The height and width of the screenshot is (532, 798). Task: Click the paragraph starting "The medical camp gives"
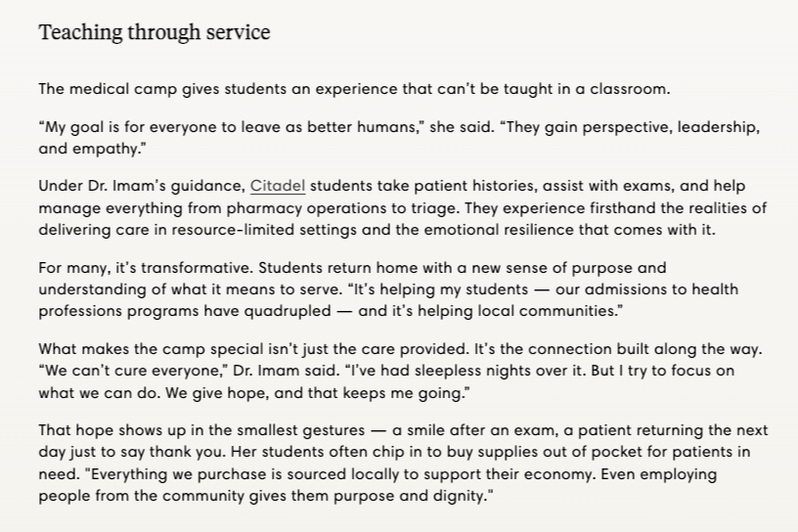tap(354, 89)
